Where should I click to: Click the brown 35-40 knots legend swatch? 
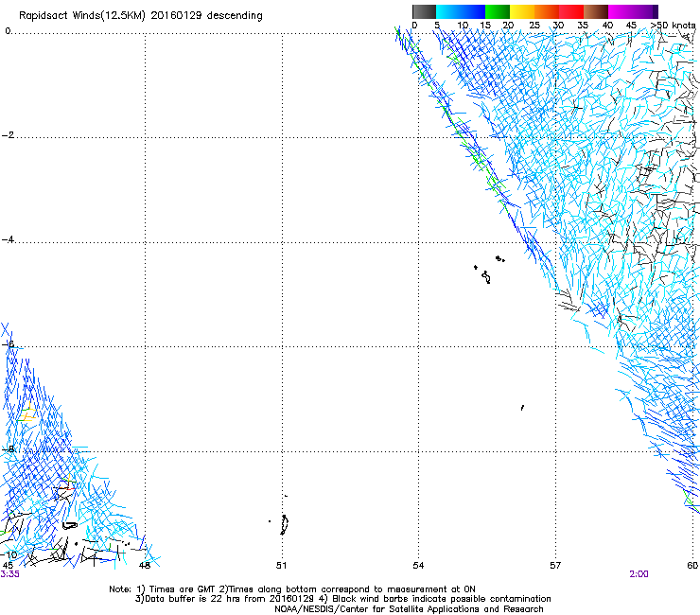(x=596, y=11)
